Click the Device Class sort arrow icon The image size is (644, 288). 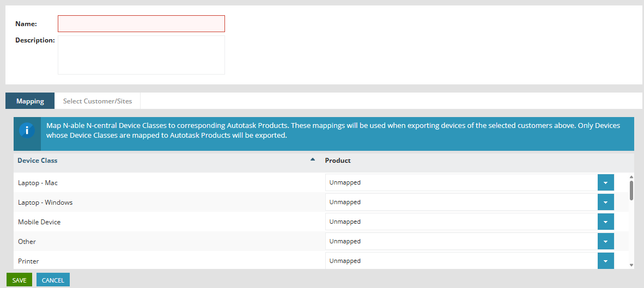click(313, 160)
